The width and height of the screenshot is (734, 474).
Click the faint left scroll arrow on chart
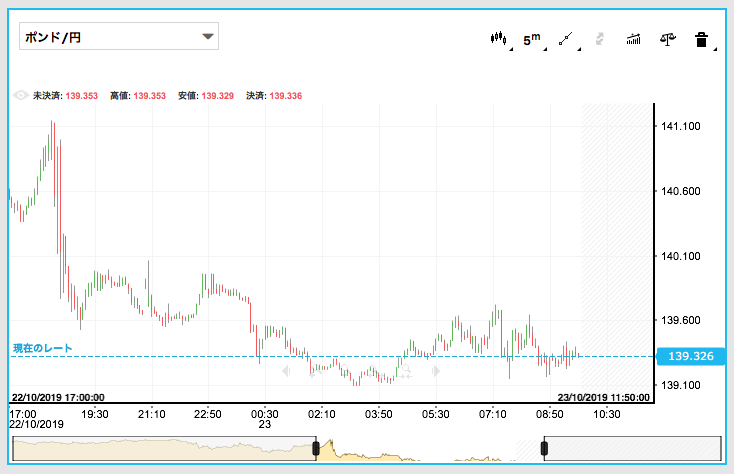286,371
